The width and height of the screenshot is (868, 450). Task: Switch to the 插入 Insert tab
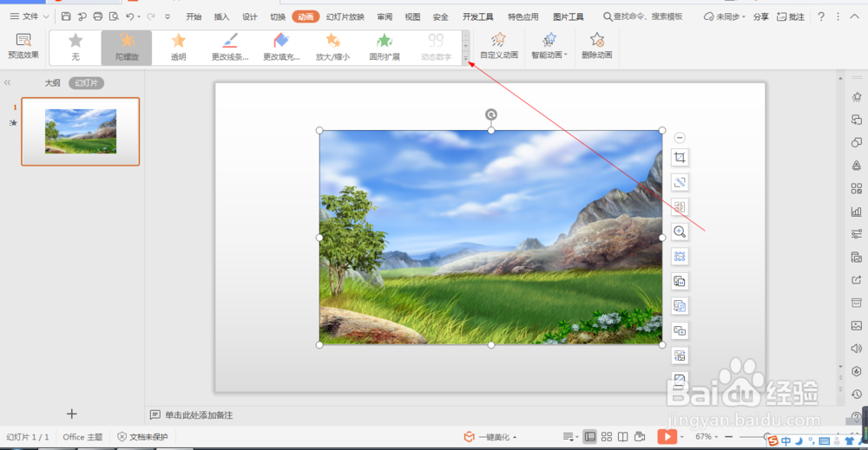221,17
